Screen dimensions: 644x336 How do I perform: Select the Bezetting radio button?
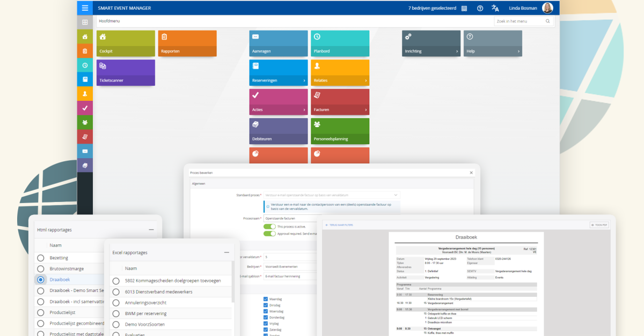click(x=40, y=257)
